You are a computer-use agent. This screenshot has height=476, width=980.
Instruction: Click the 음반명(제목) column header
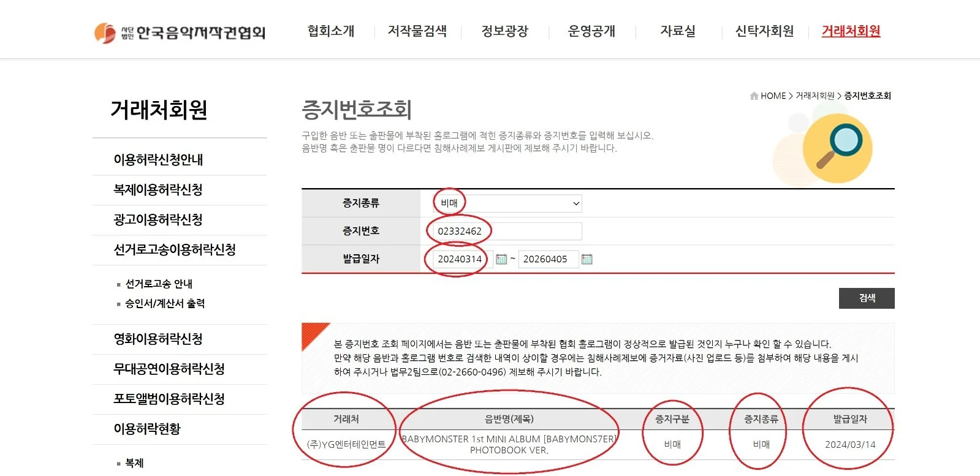509,420
